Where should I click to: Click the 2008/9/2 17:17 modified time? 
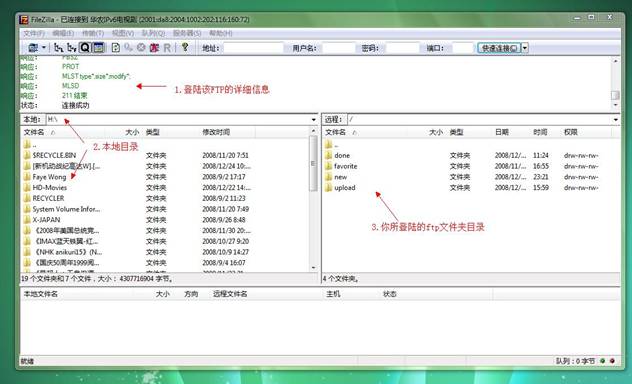tap(224, 176)
